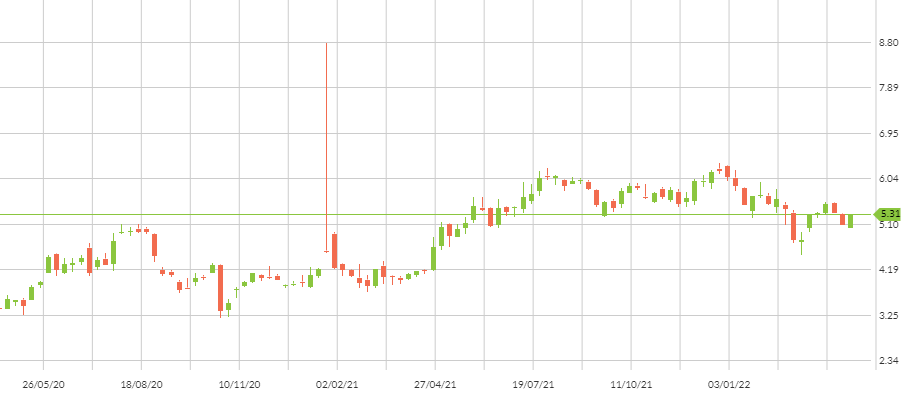This screenshot has width=912, height=403.
Task: Click the rightmost green candlestick
Action: (x=850, y=221)
